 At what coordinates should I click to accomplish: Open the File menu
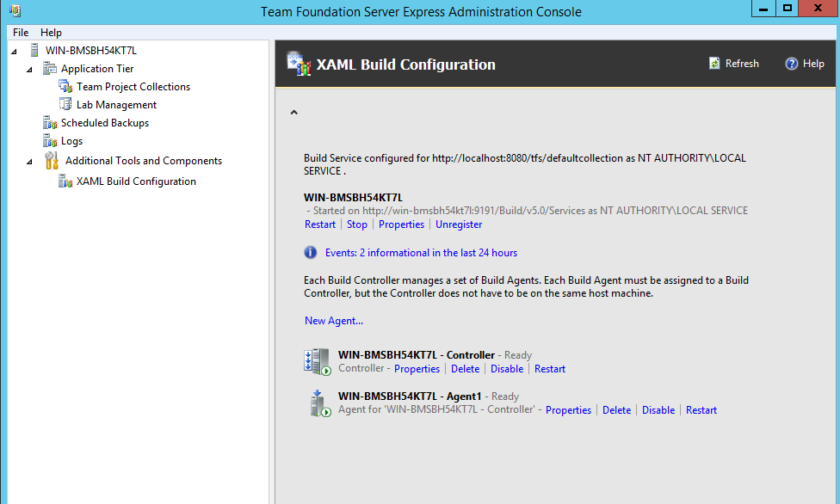pyautogui.click(x=21, y=33)
